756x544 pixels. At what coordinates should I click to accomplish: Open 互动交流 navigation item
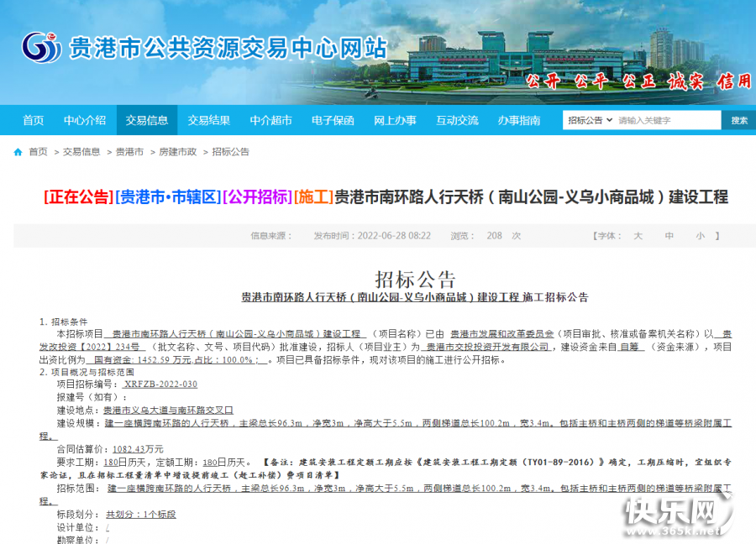[457, 120]
